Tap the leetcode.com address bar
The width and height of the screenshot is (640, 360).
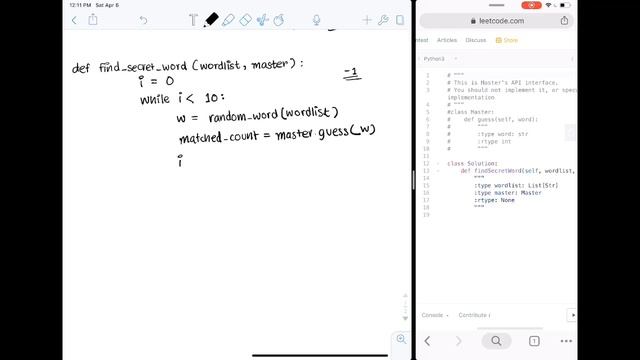point(497,21)
